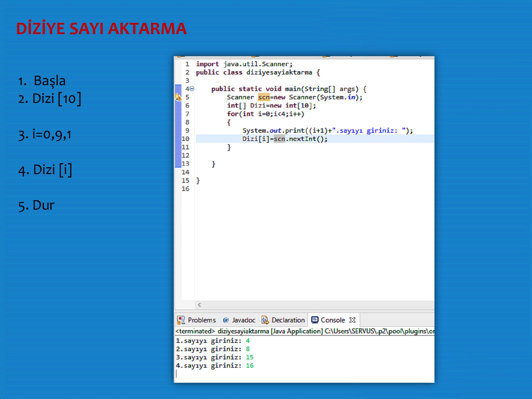Click the quick-fix warning lightbulb on line 5

tap(178, 97)
